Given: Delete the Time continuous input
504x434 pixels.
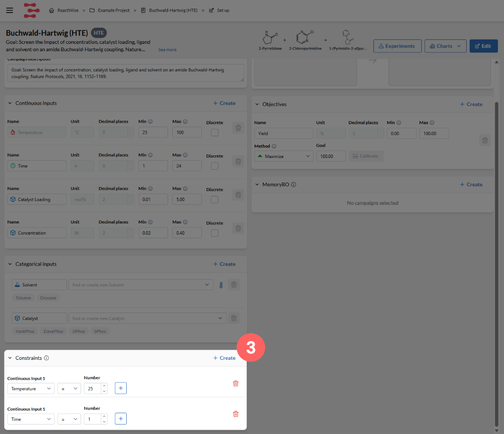Looking at the screenshot, I should [x=238, y=161].
